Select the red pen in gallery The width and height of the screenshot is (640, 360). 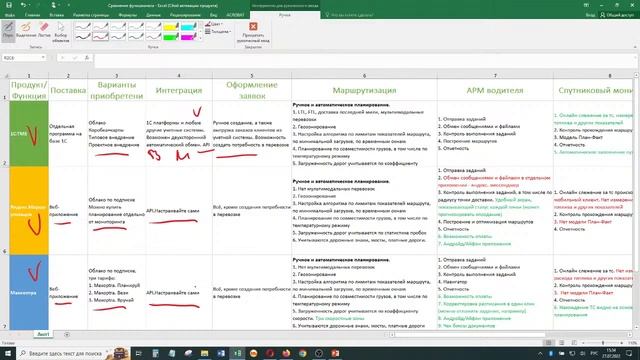[x=100, y=37]
